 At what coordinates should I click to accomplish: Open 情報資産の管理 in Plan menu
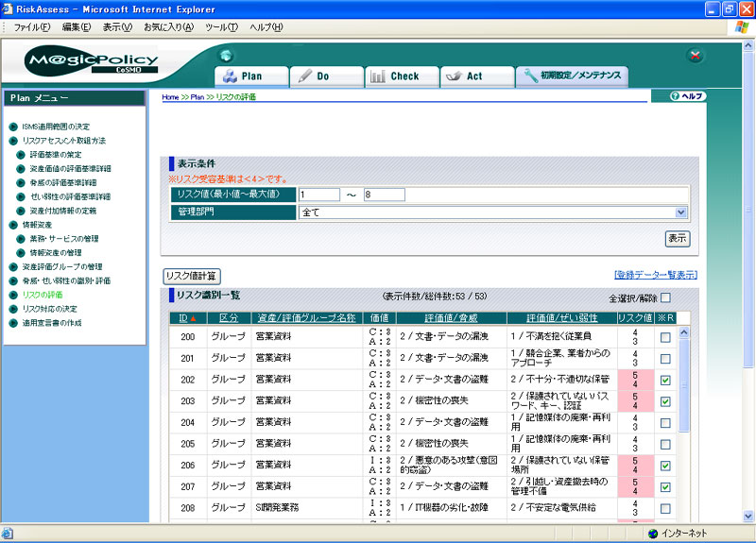tap(56, 253)
